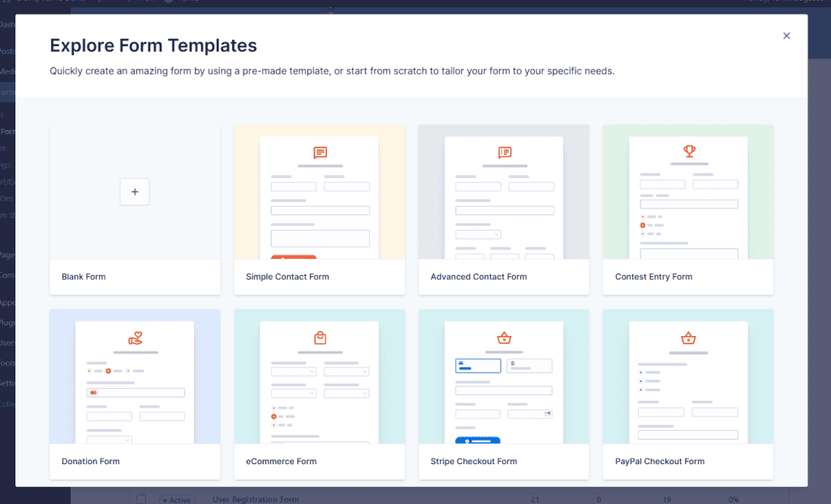Open User Registration Form in background list
This screenshot has height=504, width=831.
click(256, 499)
